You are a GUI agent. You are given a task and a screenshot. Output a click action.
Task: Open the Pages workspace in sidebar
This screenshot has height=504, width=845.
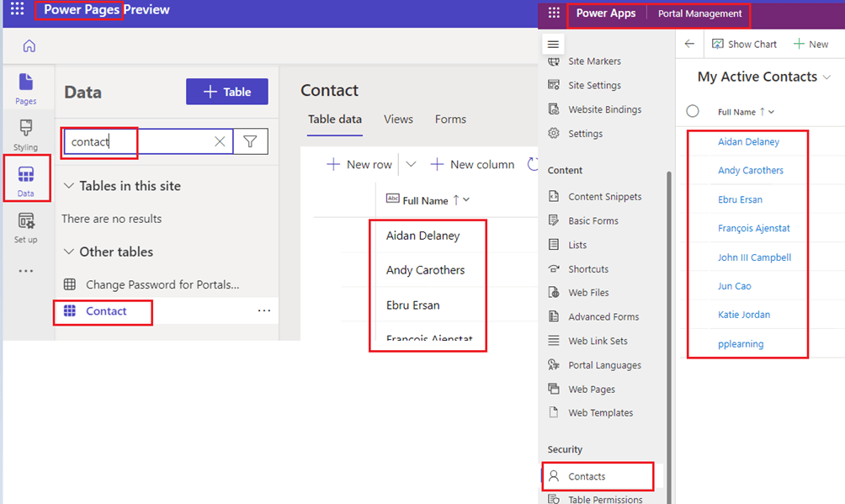(x=25, y=88)
